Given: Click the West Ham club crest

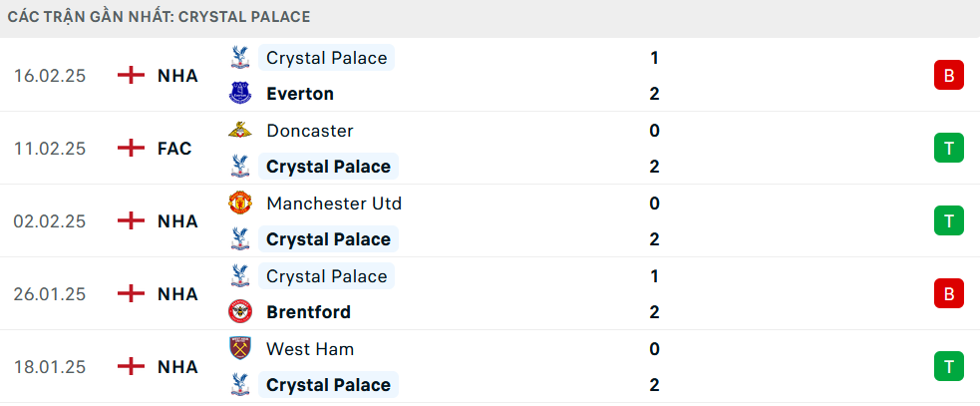Looking at the screenshot, I should (240, 348).
